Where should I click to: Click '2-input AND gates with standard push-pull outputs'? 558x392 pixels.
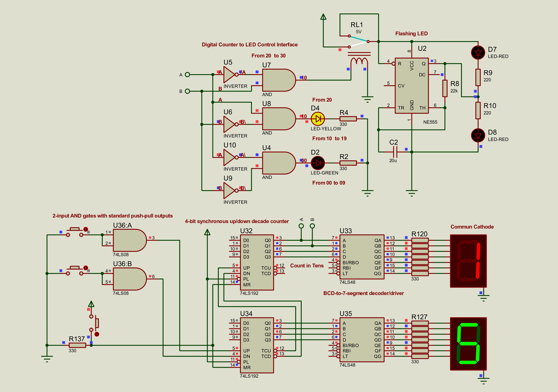tap(113, 216)
